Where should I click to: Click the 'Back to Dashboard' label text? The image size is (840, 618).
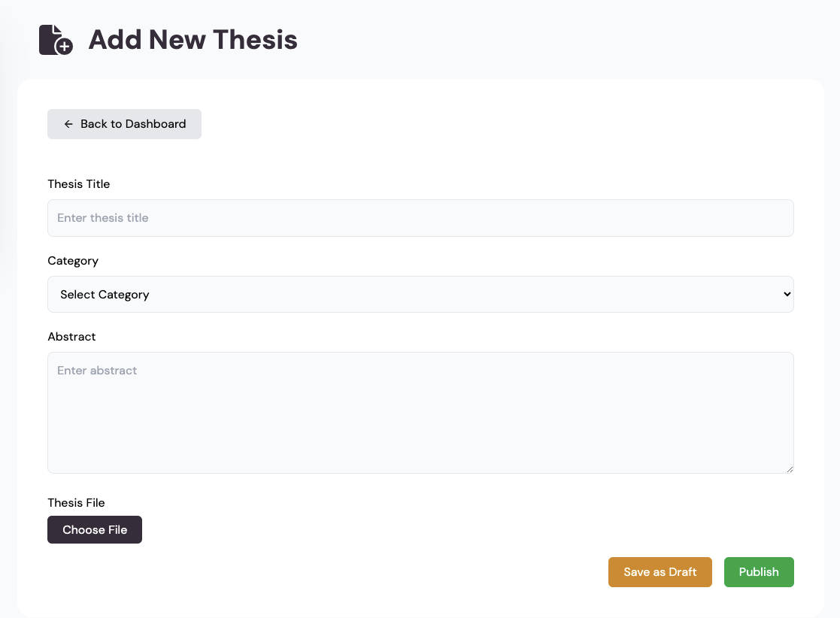tap(133, 124)
